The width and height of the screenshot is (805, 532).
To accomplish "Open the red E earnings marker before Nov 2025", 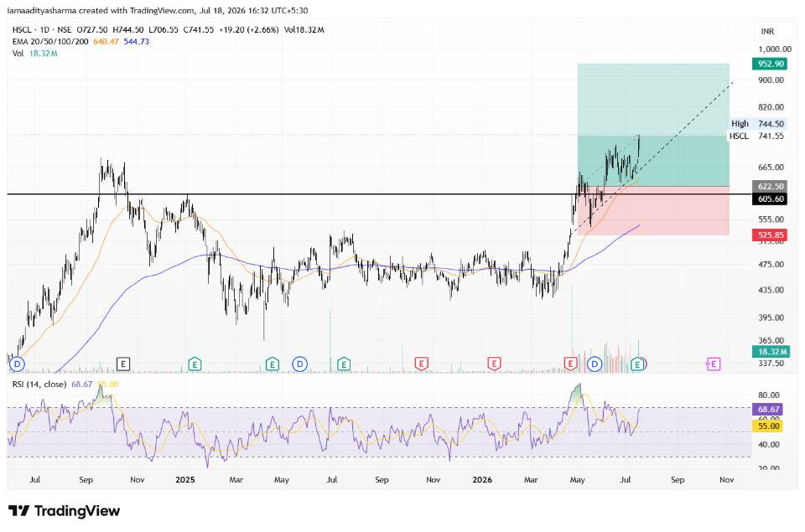I will pyautogui.click(x=421, y=364).
